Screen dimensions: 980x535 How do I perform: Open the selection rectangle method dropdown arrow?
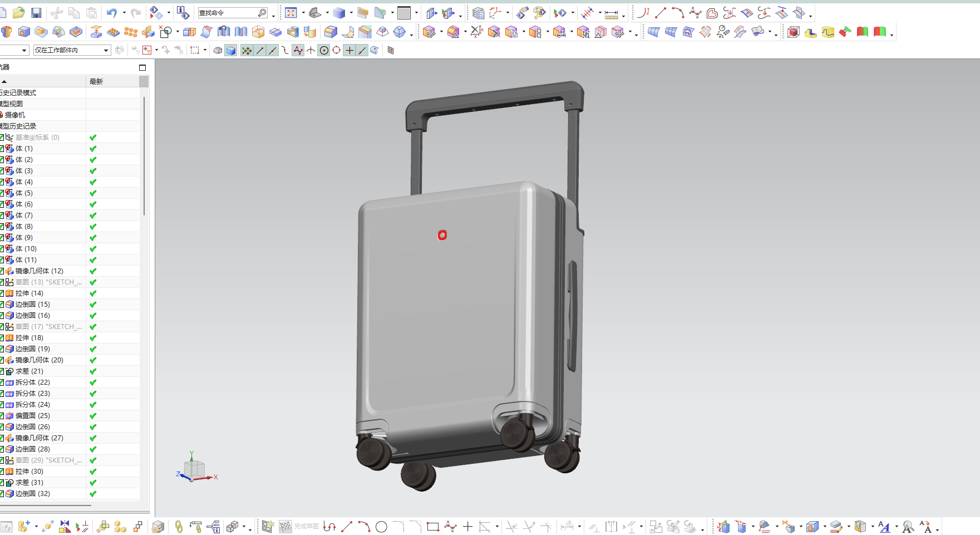[205, 50]
